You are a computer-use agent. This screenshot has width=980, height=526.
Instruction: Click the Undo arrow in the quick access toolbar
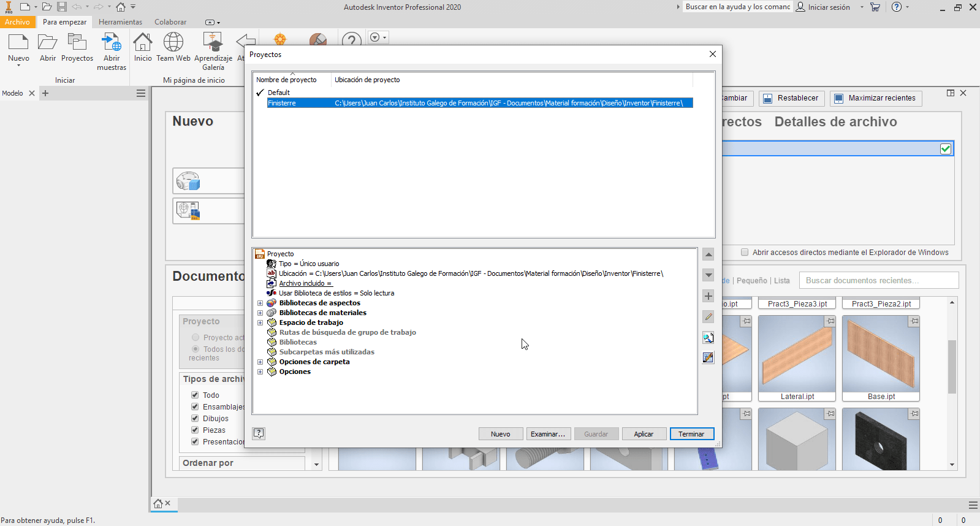[x=77, y=7]
